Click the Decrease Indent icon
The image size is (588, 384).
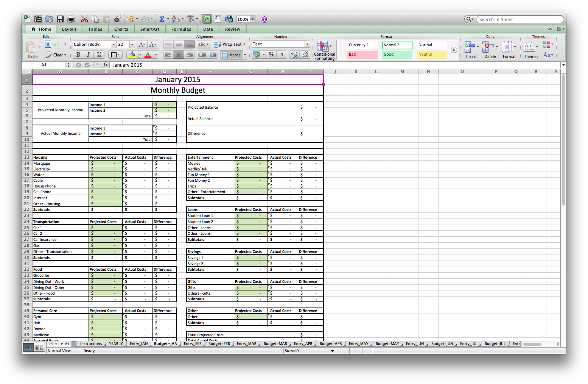coord(202,55)
